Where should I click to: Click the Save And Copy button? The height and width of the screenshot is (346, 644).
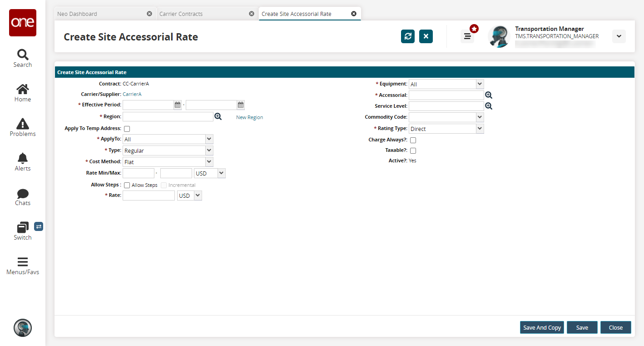pyautogui.click(x=542, y=327)
